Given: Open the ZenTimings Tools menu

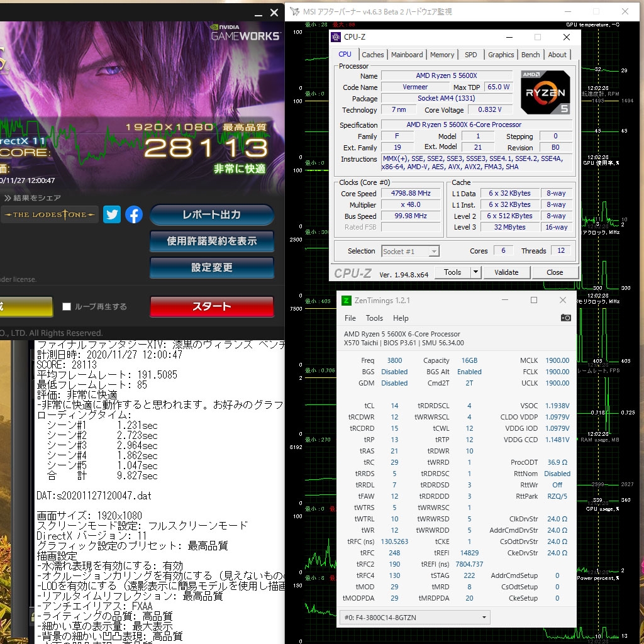Looking at the screenshot, I should pyautogui.click(x=374, y=318).
